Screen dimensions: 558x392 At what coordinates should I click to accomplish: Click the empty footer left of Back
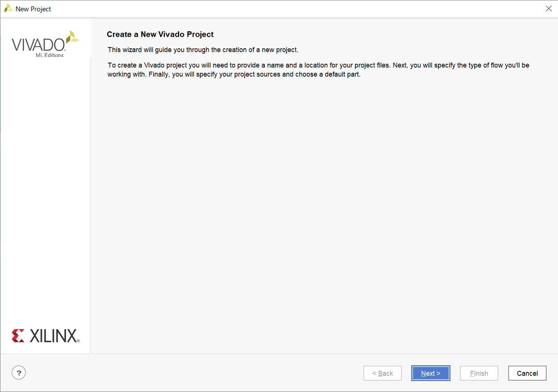[x=189, y=373]
